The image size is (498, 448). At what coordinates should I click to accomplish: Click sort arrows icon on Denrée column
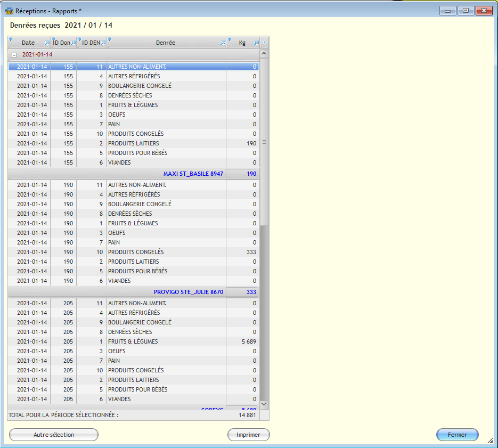[110, 39]
